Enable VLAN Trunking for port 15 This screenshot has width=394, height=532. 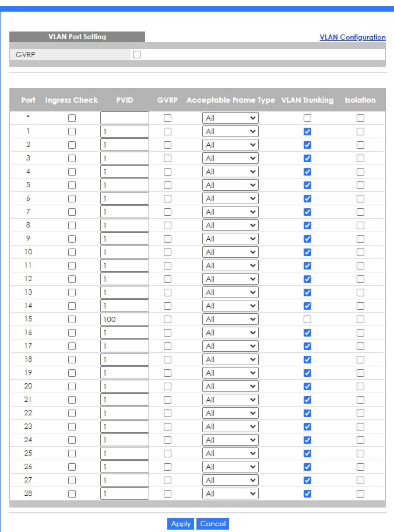coord(307,319)
